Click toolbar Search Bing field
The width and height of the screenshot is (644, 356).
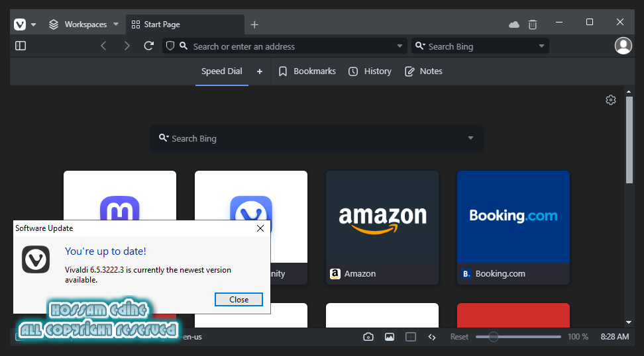[x=480, y=46]
